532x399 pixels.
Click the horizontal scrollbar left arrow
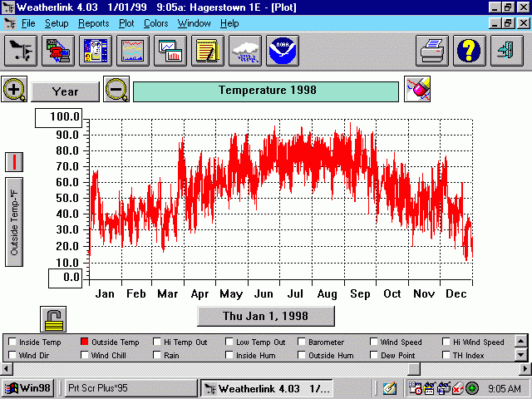(7, 369)
